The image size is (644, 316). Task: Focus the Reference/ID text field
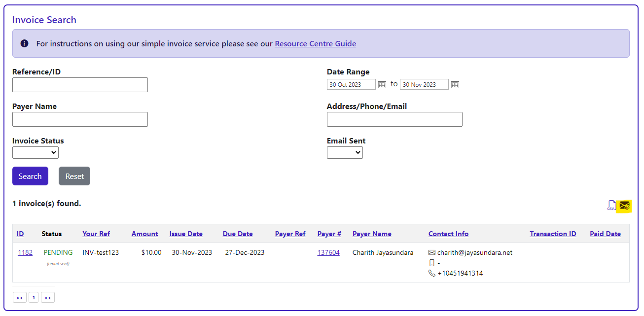click(80, 85)
